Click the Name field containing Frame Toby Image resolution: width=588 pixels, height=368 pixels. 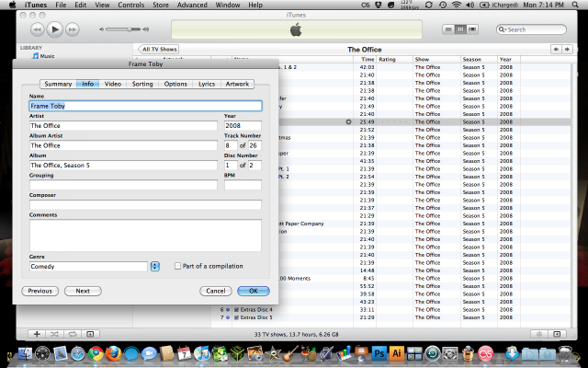pyautogui.click(x=145, y=106)
